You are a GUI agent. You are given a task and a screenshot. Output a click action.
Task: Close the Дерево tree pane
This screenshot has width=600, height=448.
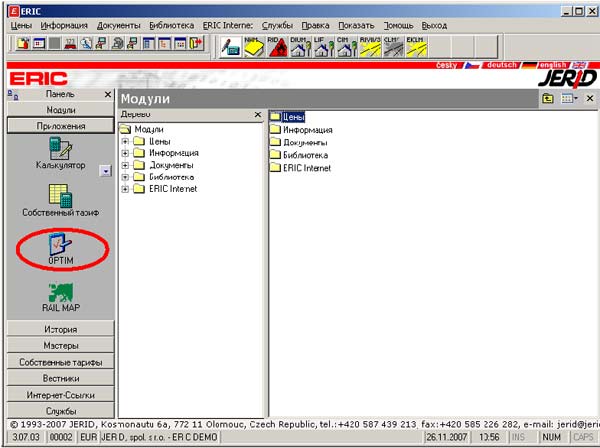click(258, 114)
